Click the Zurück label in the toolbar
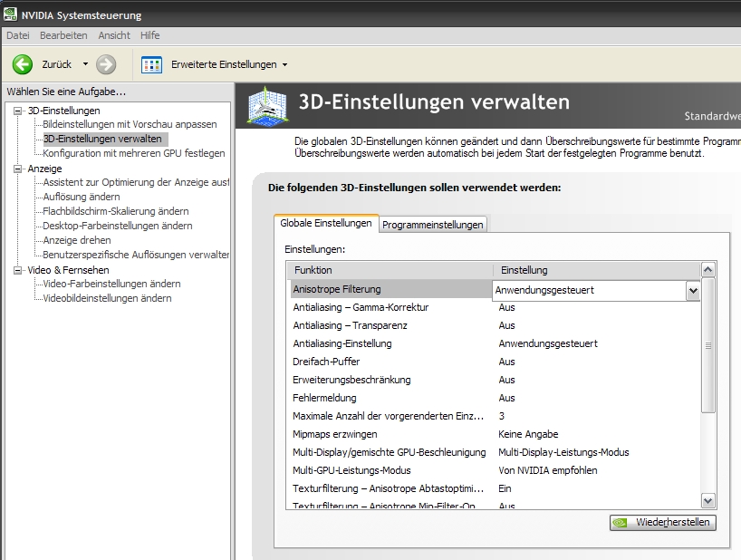Viewport: 741px width, 560px height. tap(57, 64)
